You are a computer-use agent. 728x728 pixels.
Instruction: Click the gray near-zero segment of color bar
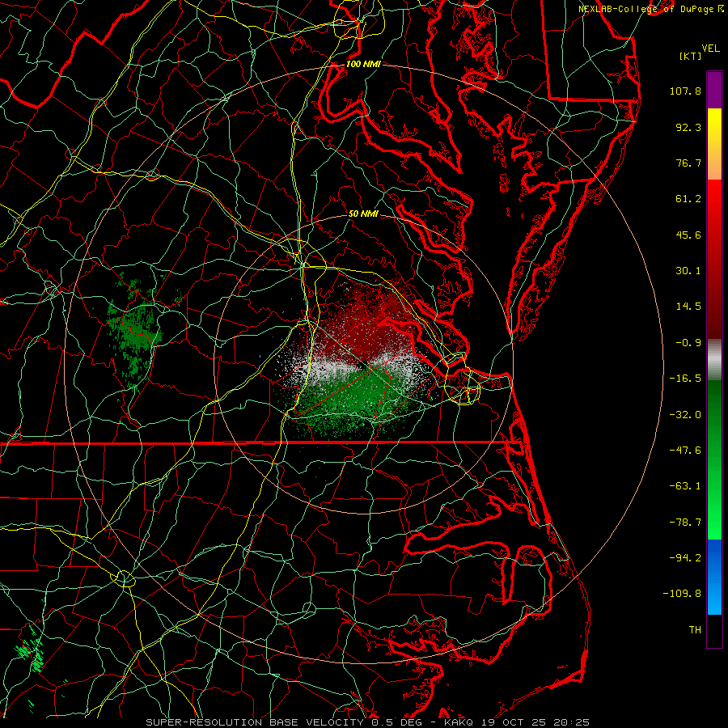pos(714,360)
